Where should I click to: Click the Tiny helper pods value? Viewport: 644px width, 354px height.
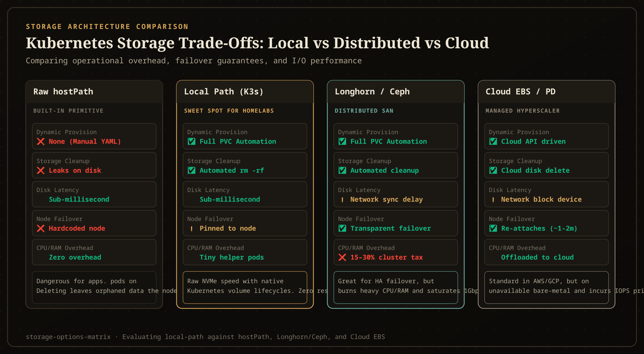[x=232, y=257]
